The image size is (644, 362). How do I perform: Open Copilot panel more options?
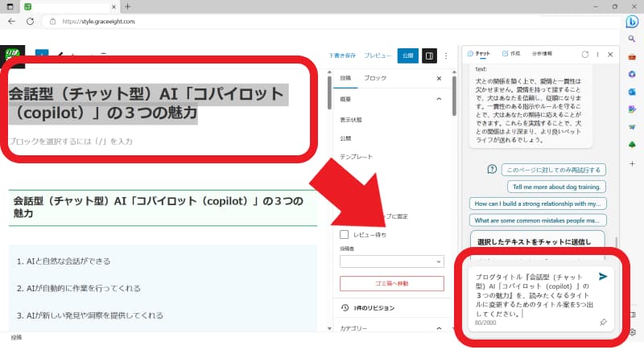point(597,54)
